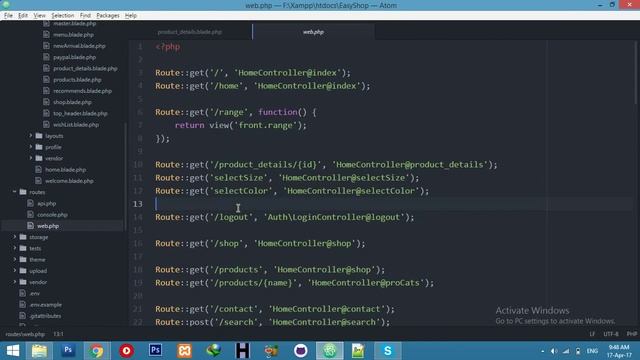Click the file icon beside wishList.blade.php
This screenshot has height=360, width=640.
(47, 124)
